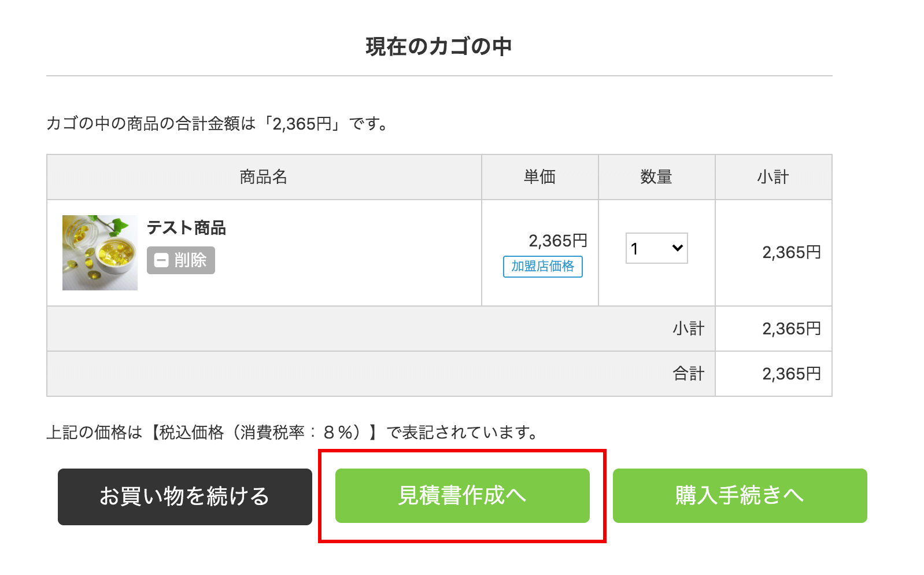Expand the quantity dropdown showing 1
Viewport: 924px width, 575px height.
[656, 248]
